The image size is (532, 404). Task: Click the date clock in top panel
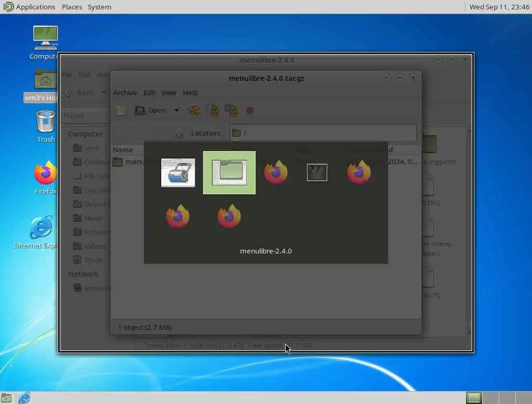pos(499,7)
